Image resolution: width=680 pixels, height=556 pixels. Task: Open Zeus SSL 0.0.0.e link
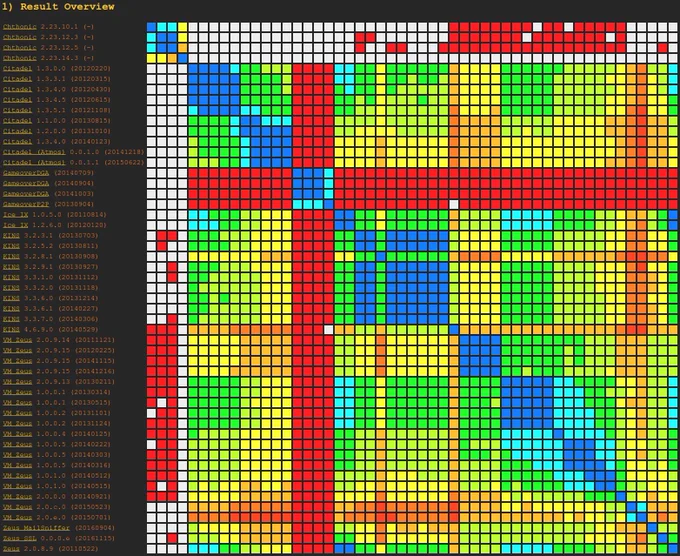(20, 538)
